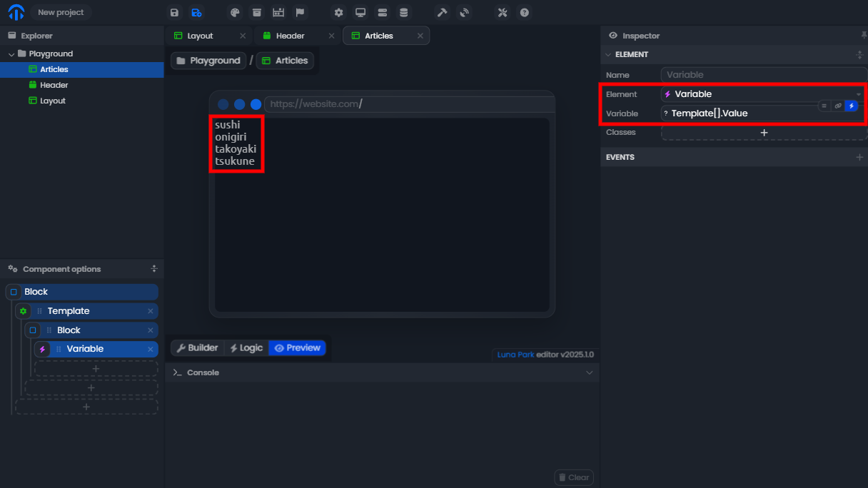Select Header in the Explorer tree
Screen dimensions: 868x488
tap(54, 85)
